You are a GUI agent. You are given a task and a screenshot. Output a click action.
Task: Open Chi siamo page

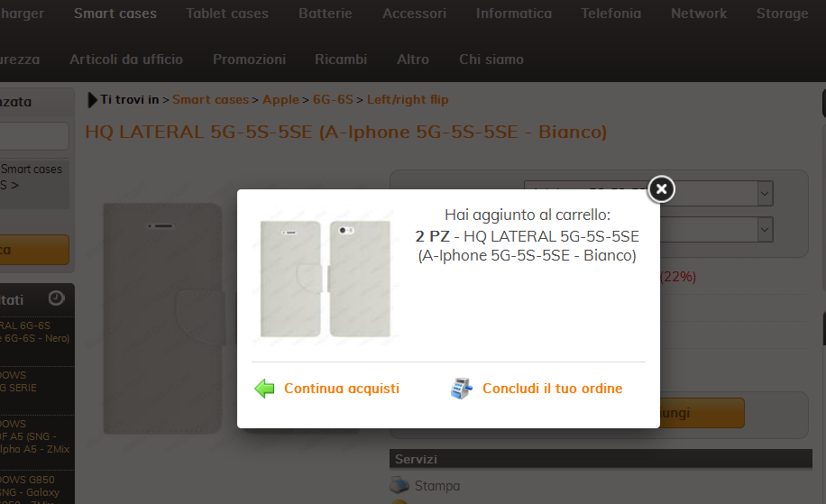pyautogui.click(x=491, y=60)
